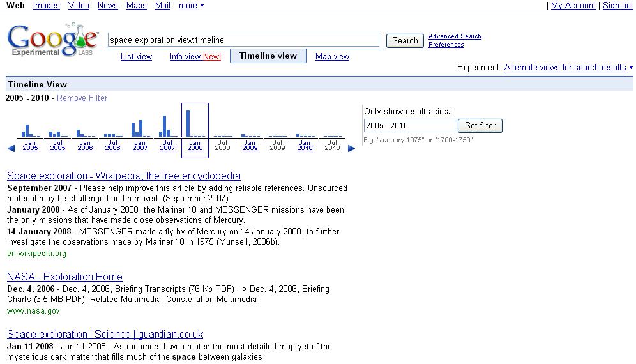Click the 'Dec. 4, 2006' date heading
The image size is (636, 364).
pos(31,289)
